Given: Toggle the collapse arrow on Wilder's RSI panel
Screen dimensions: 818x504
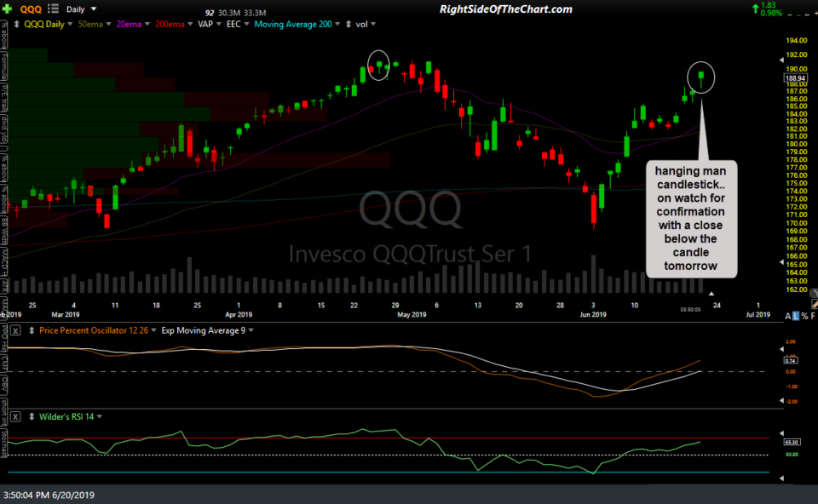Looking at the screenshot, I should [x=31, y=416].
